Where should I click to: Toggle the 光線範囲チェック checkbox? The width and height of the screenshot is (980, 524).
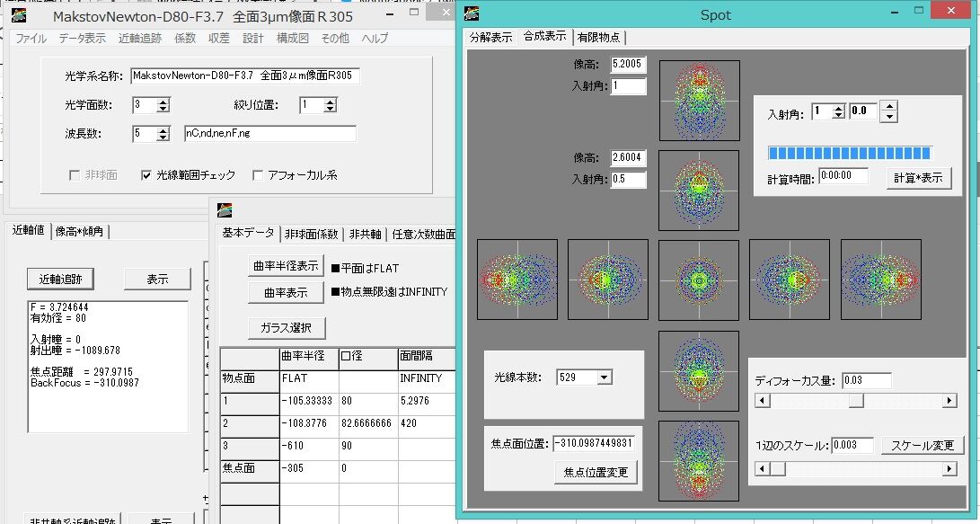click(146, 175)
